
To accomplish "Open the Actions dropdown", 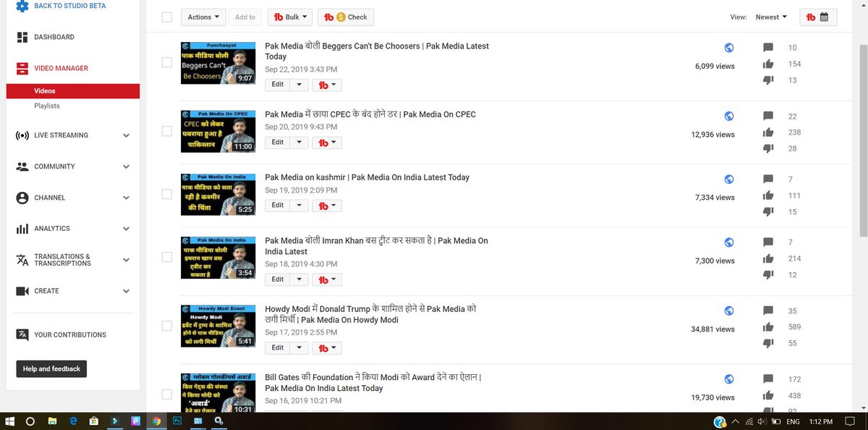I will 203,17.
